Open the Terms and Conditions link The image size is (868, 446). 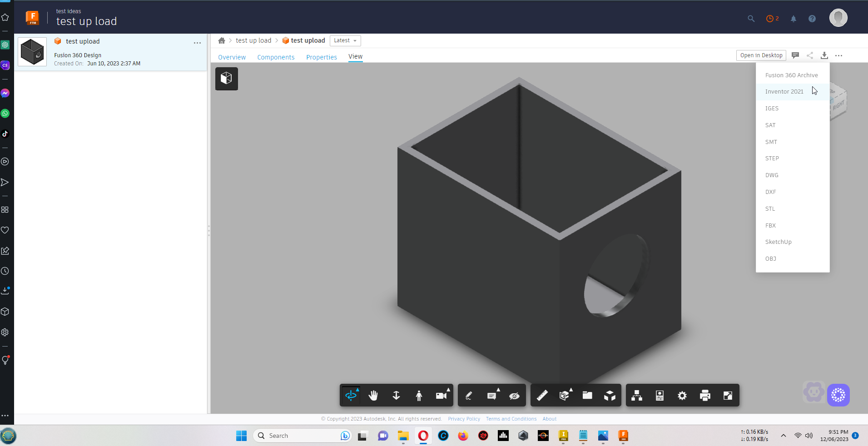click(x=511, y=419)
